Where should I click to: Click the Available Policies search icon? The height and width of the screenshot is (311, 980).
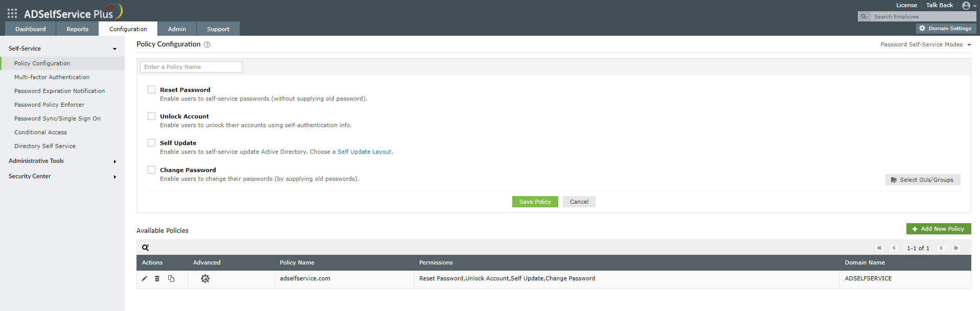(146, 248)
